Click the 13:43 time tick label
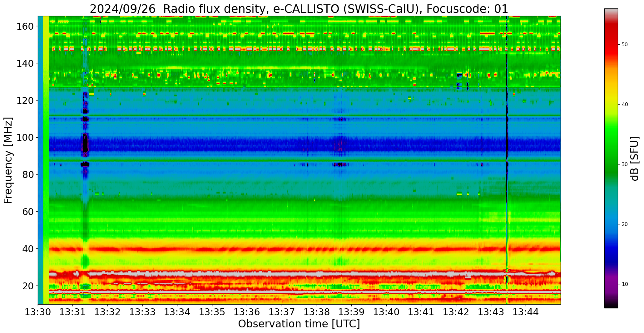Viewport: 644px width, 333px height. pyautogui.click(x=491, y=312)
